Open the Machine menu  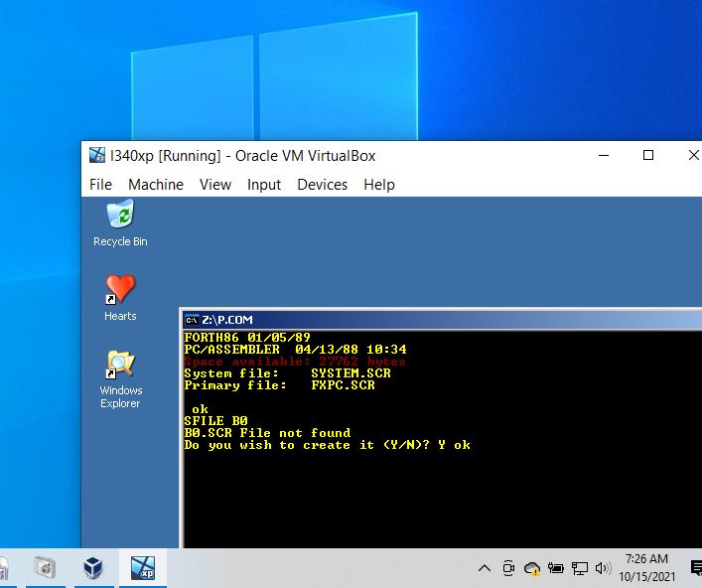tap(156, 185)
